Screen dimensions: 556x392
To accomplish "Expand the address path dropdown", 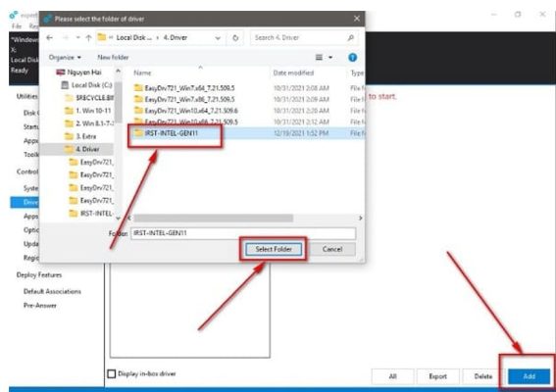I will (x=218, y=38).
